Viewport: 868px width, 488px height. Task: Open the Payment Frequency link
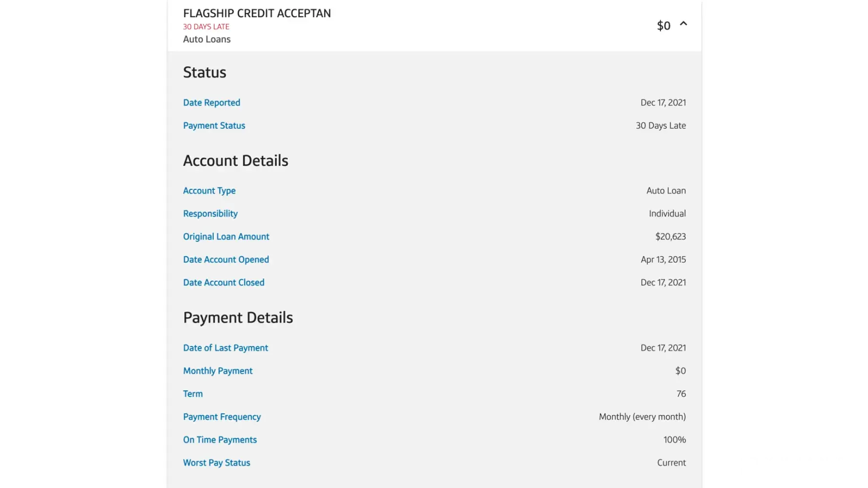222,417
